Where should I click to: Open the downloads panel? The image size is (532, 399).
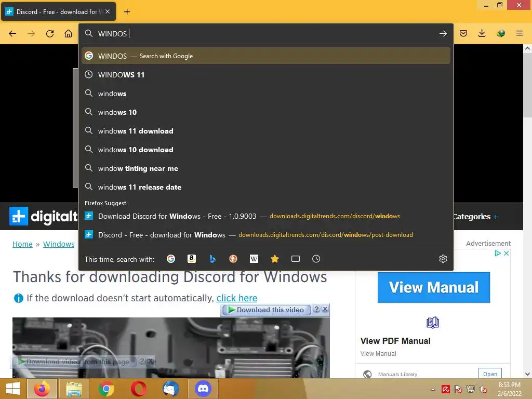[482, 33]
